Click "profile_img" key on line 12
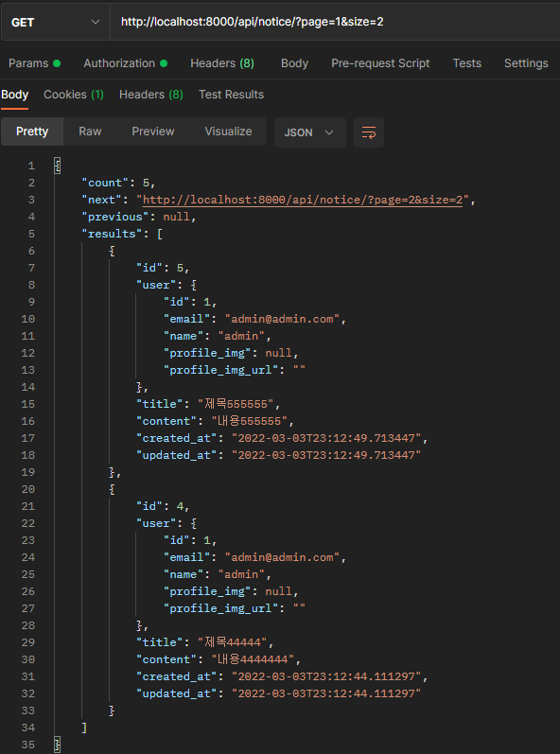Screen dimensions: 560x754 [x=207, y=353]
